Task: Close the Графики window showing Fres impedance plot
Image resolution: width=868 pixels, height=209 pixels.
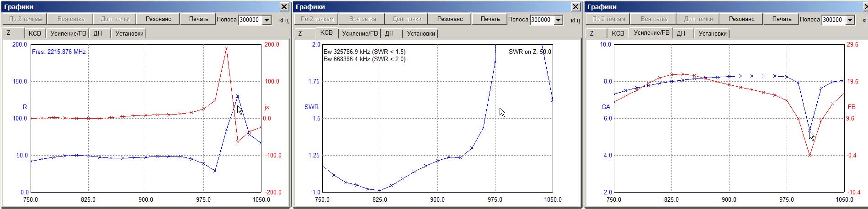Action: coord(284,7)
